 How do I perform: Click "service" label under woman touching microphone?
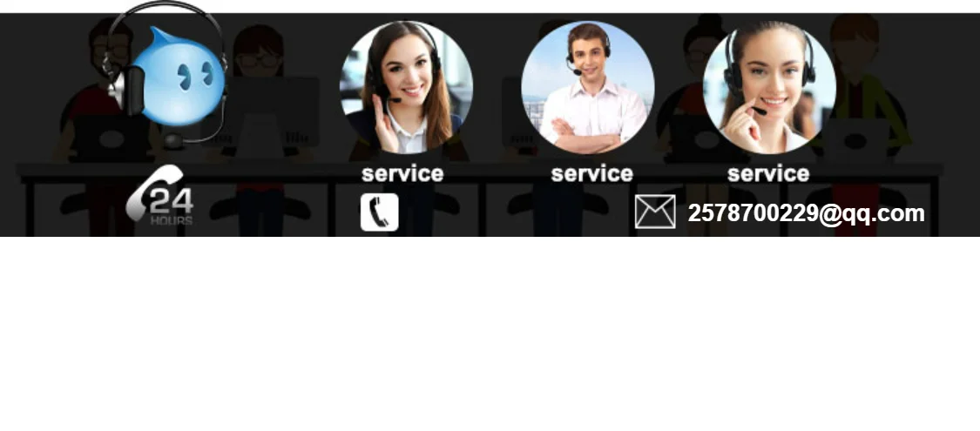click(768, 173)
